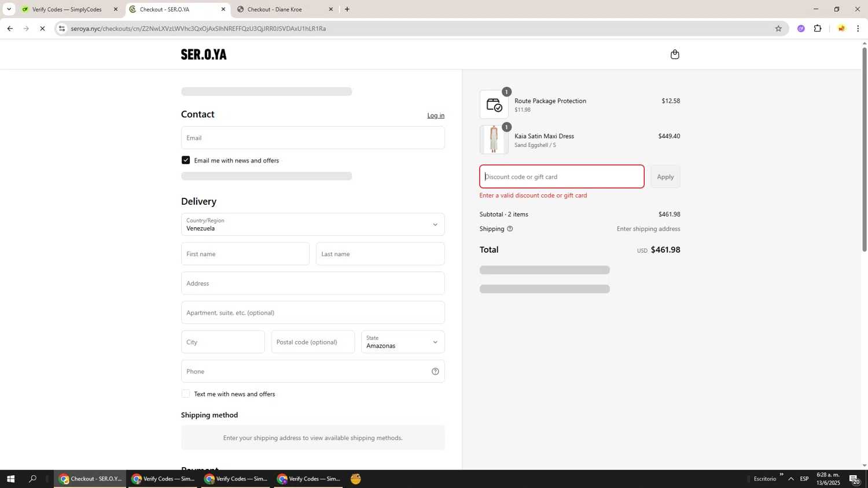Go back with the browser back arrow
The image size is (868, 488).
click(x=10, y=28)
